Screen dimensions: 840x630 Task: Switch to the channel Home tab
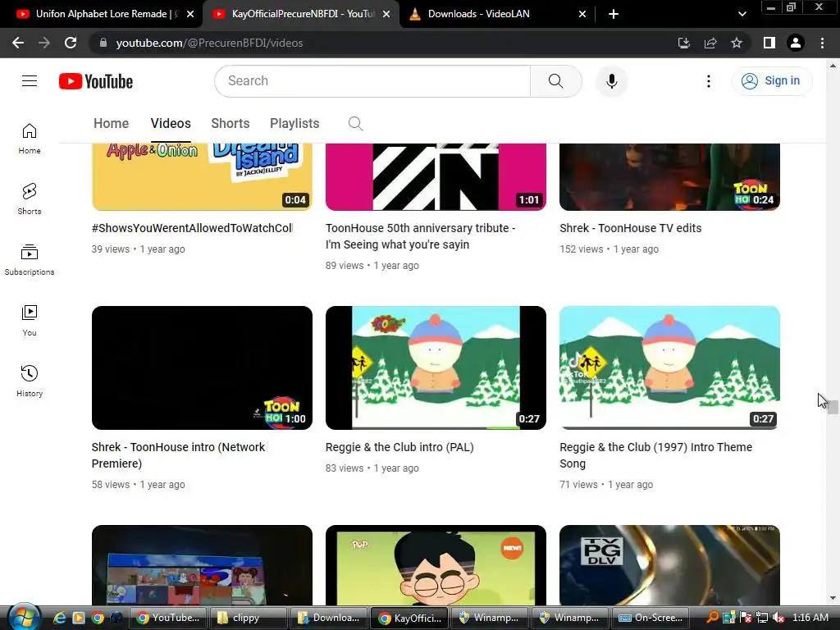click(x=111, y=123)
